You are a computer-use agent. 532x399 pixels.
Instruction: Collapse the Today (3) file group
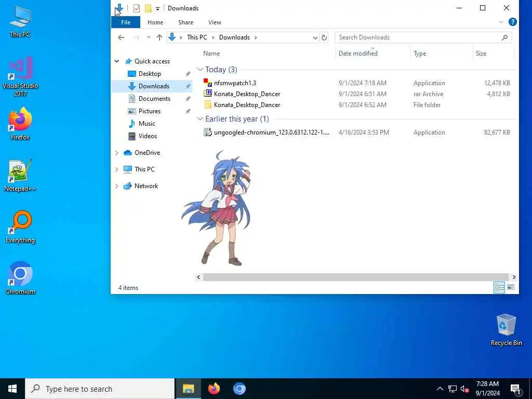tap(200, 70)
